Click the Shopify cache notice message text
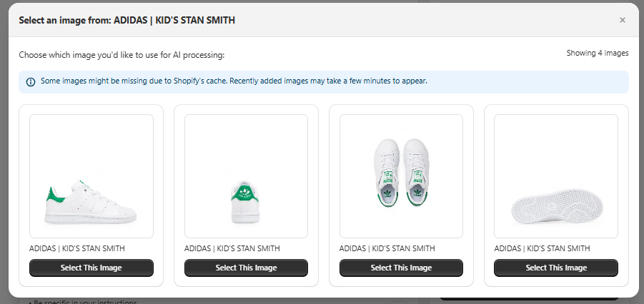 234,81
